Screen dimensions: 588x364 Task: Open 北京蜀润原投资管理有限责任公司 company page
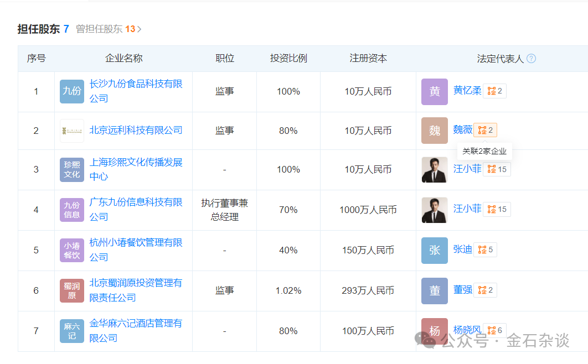tap(136, 290)
